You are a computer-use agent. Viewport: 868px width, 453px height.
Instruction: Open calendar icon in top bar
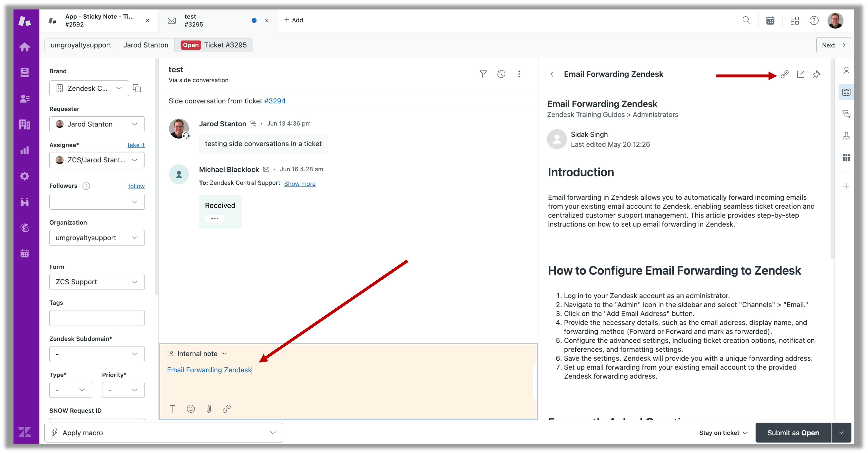[x=770, y=21]
